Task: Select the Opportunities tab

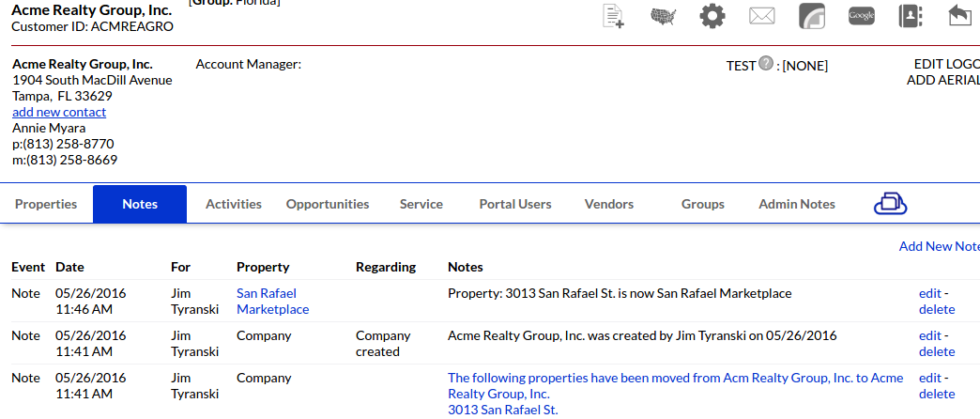Action: tap(328, 204)
